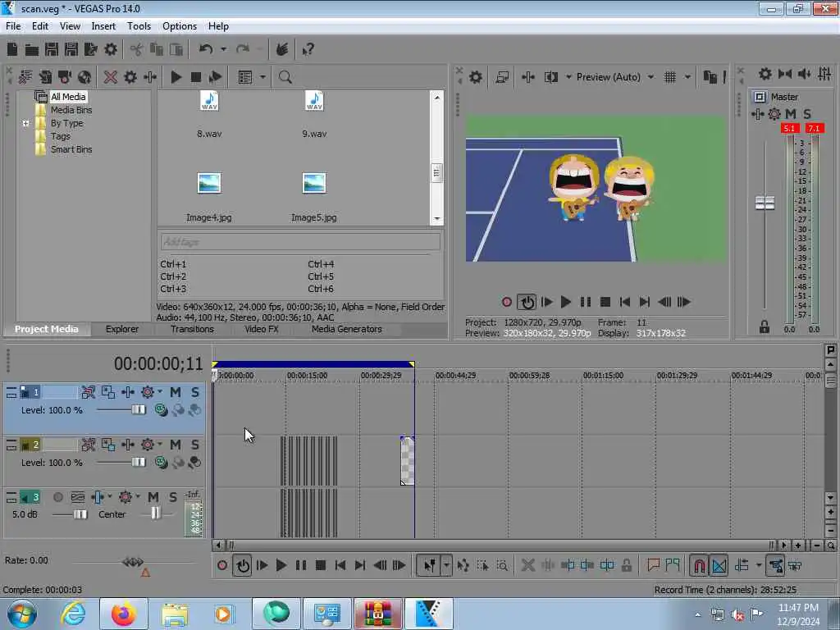Viewport: 840px width, 630px height.
Task: Toggle the Master fader channel lock icon
Action: click(765, 326)
